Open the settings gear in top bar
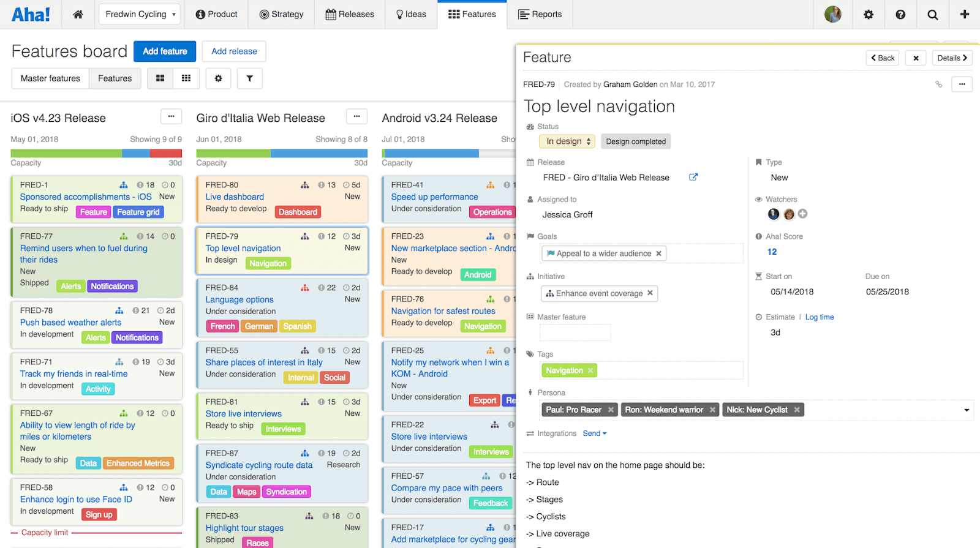The image size is (980, 548). (869, 14)
